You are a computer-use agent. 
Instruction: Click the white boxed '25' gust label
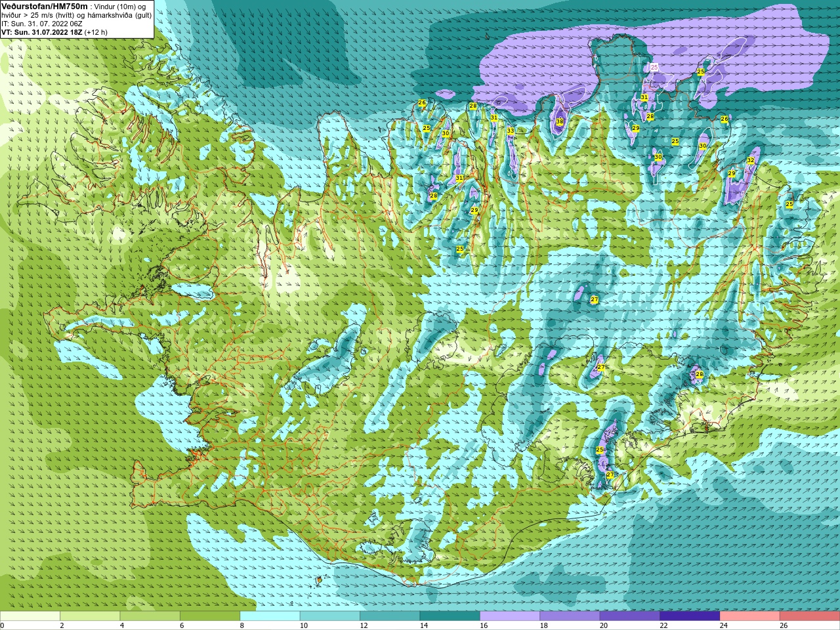click(x=654, y=67)
